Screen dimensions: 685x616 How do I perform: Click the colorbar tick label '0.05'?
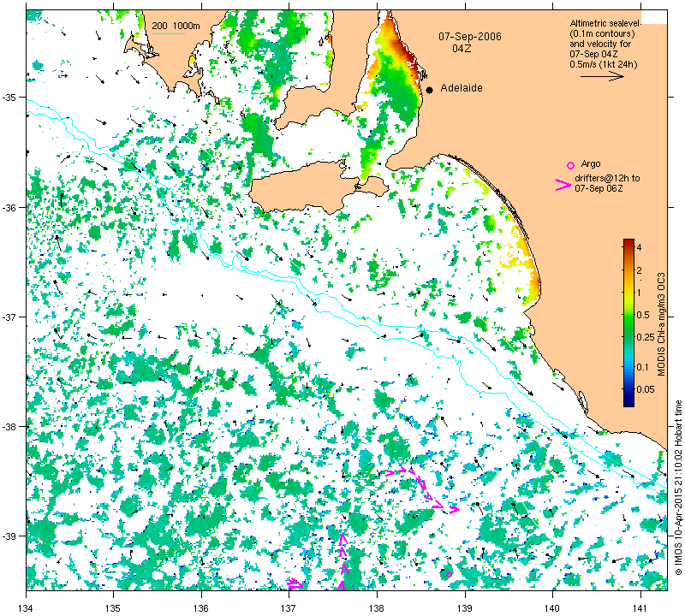(x=646, y=389)
